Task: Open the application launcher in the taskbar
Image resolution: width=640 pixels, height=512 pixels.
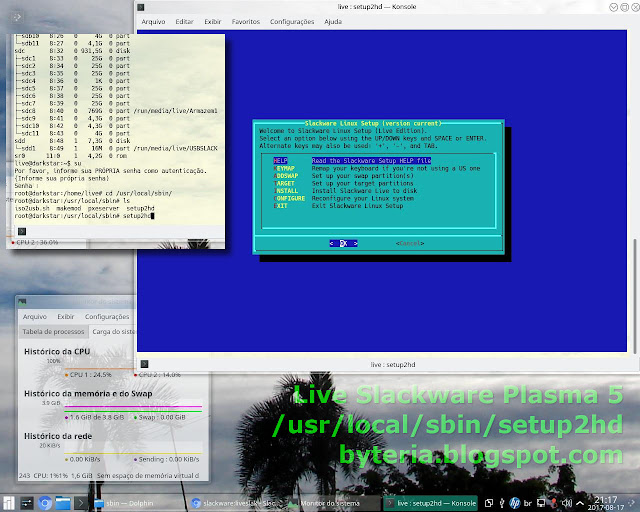Action: pyautogui.click(x=9, y=503)
